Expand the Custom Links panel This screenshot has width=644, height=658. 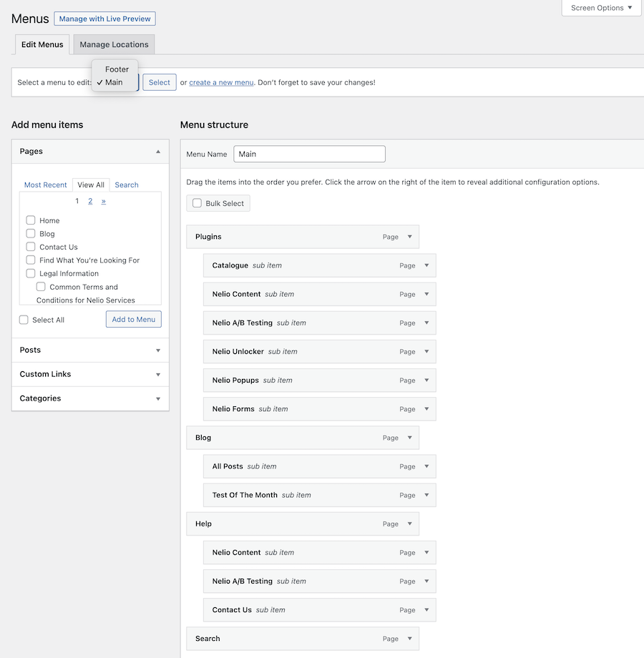click(90, 374)
